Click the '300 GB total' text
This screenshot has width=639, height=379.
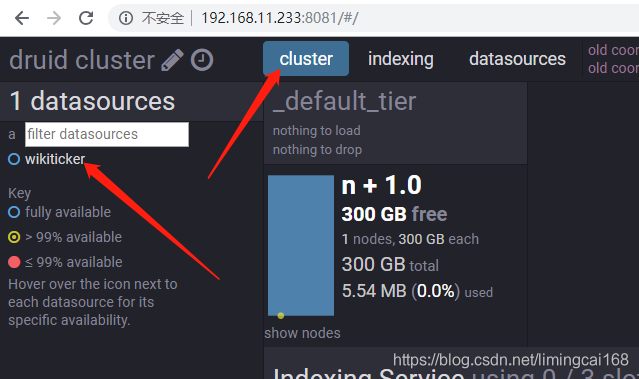[x=390, y=265]
